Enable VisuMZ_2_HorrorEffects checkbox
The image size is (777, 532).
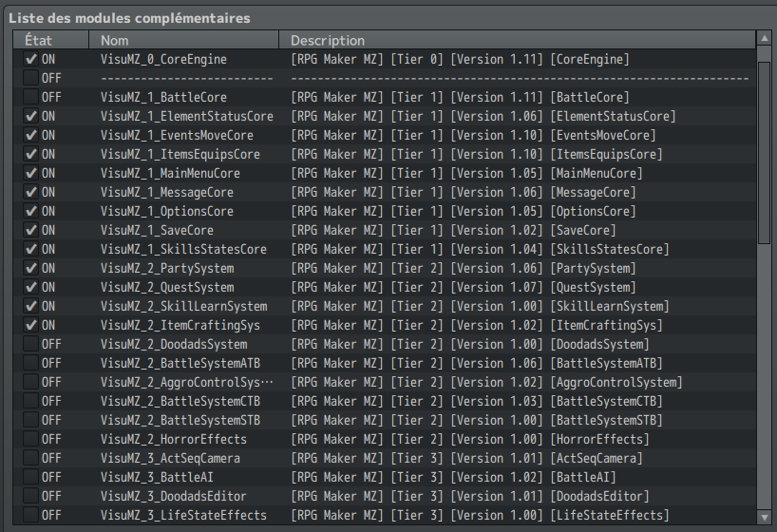(31, 439)
